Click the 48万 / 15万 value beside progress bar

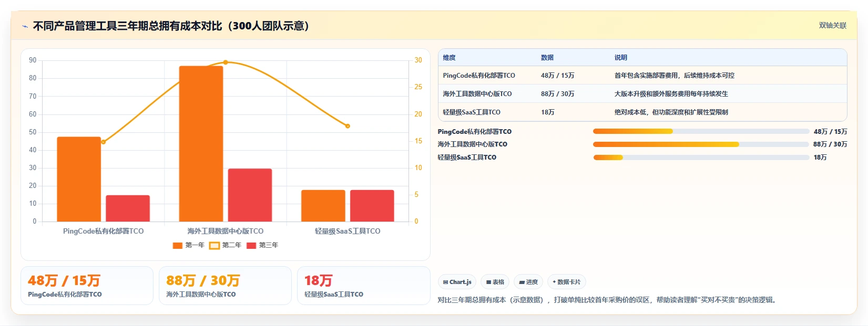click(x=830, y=132)
